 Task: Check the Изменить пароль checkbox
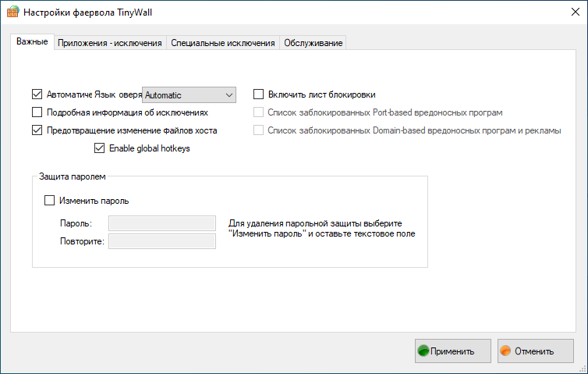(x=50, y=200)
